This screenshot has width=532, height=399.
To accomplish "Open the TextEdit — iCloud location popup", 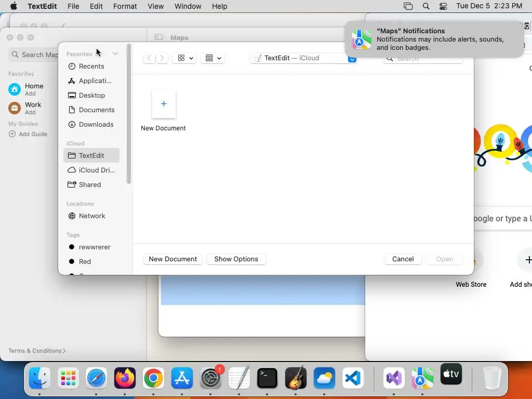I will [303, 58].
